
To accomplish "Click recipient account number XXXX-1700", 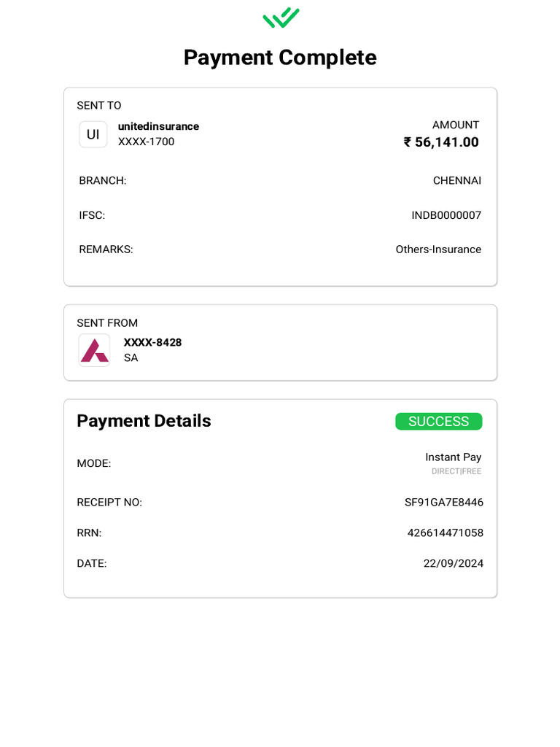I will click(x=147, y=142).
